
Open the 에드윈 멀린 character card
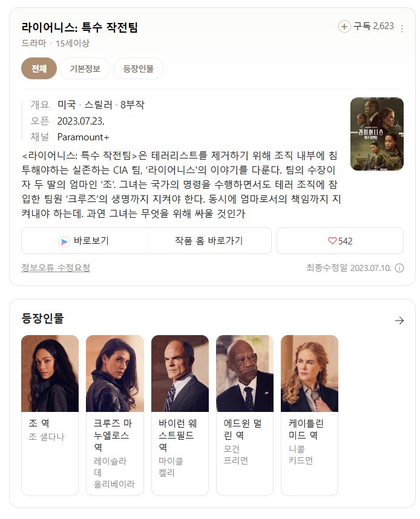point(244,415)
